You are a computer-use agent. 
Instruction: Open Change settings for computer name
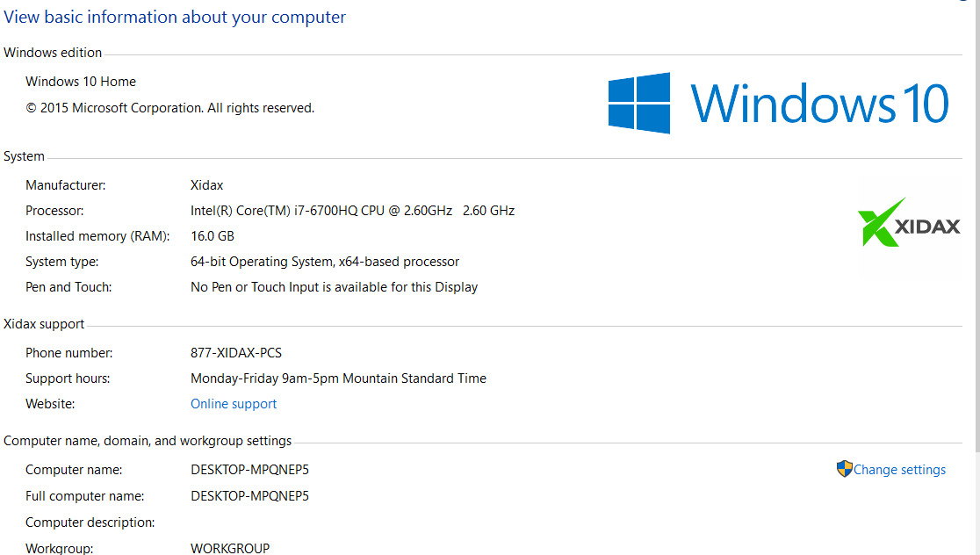coord(899,470)
